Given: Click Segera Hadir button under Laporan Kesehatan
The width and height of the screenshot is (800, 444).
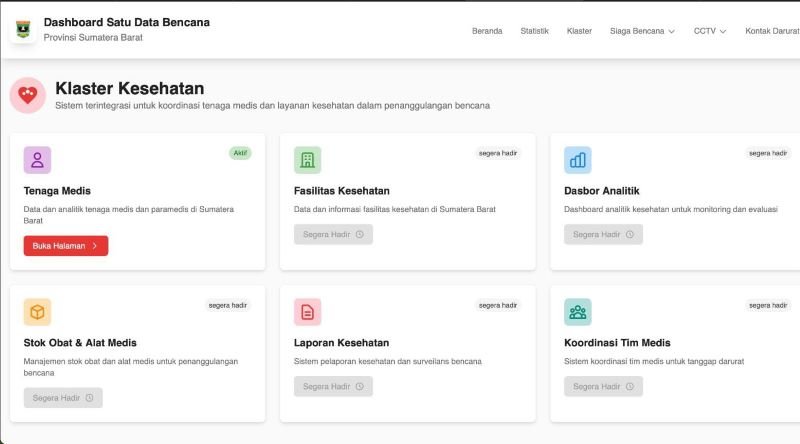Looking at the screenshot, I should (x=333, y=386).
